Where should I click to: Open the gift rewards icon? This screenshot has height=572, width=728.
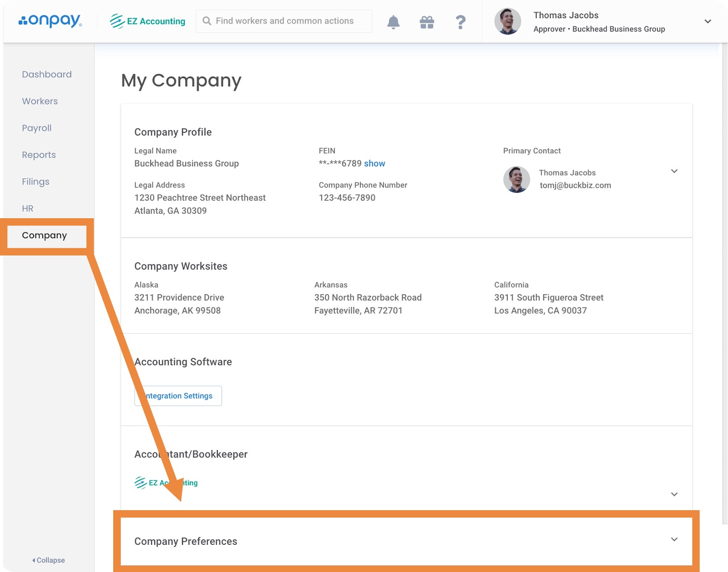click(427, 22)
